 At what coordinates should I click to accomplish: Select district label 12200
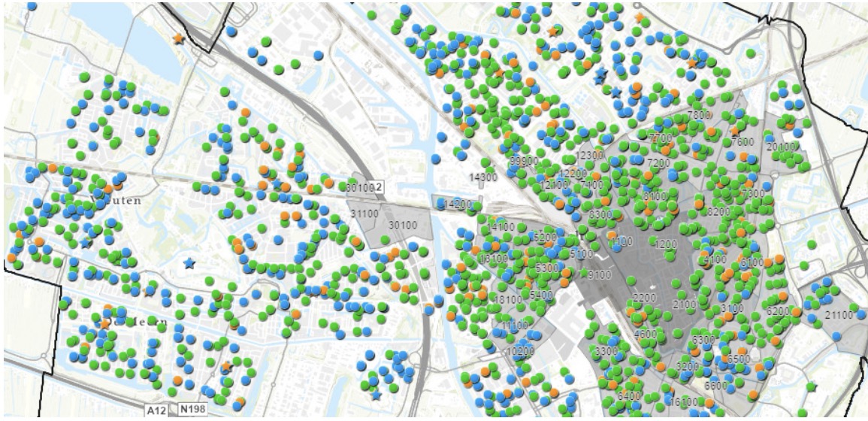tap(573, 174)
